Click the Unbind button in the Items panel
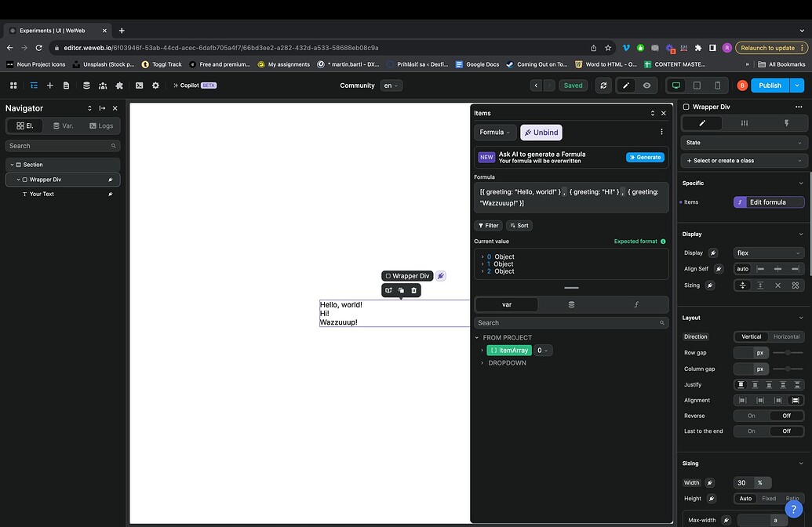Image resolution: width=812 pixels, height=527 pixels. (542, 132)
